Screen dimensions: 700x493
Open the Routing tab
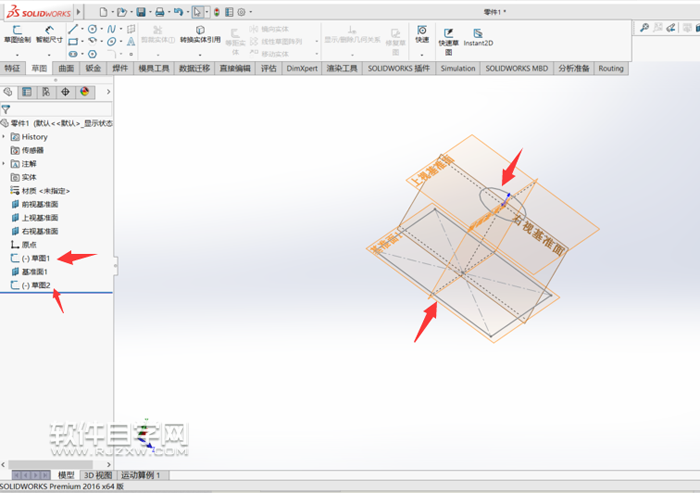(x=611, y=68)
